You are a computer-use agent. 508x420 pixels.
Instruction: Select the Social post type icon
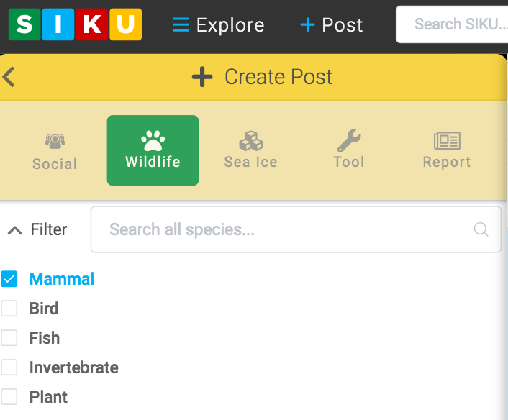[x=55, y=142]
